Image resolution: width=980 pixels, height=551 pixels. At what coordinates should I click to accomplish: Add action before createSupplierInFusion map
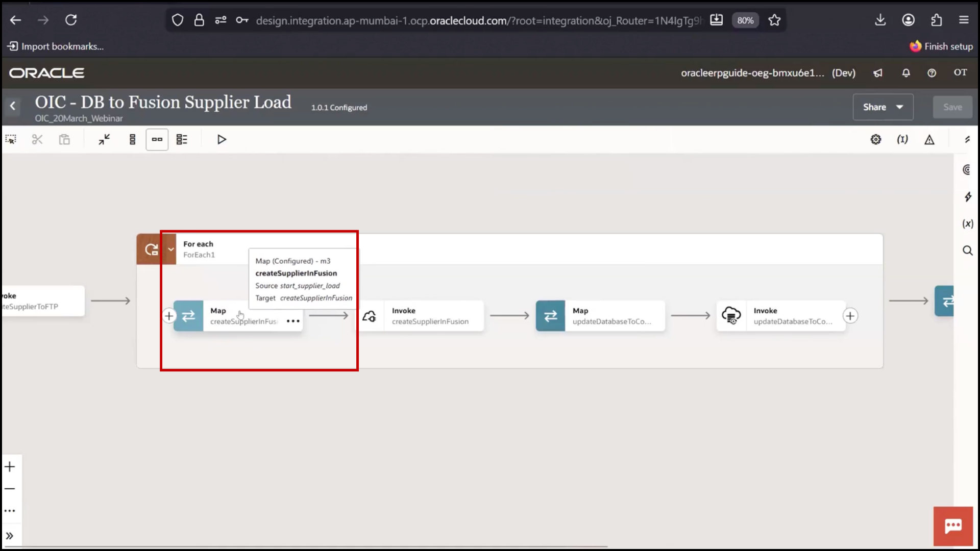169,316
